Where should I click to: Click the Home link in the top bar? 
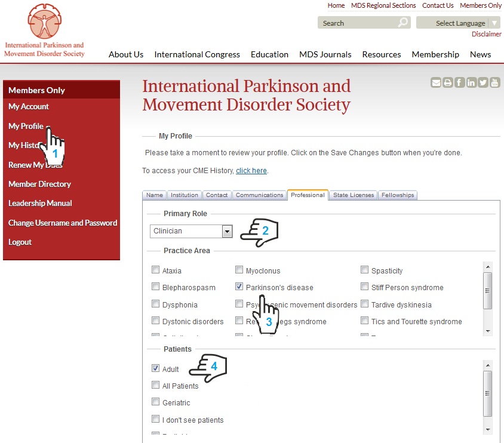point(336,5)
